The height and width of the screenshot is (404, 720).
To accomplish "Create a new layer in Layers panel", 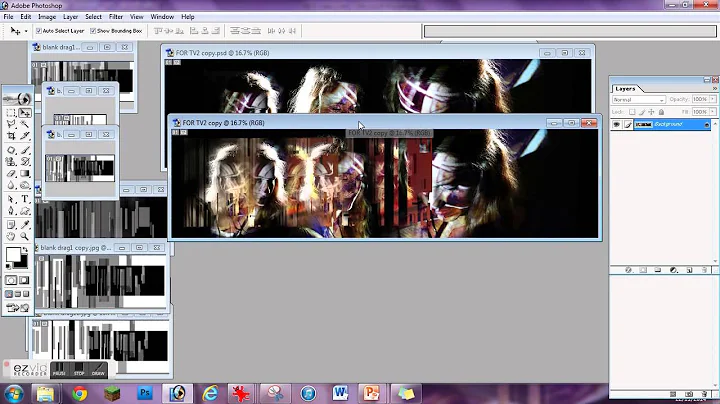I will point(689,270).
